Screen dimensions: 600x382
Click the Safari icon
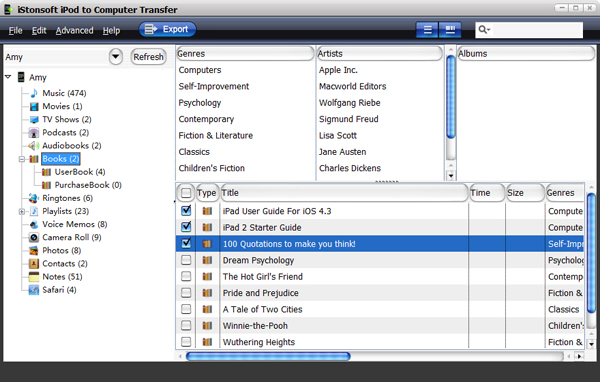[34, 290]
